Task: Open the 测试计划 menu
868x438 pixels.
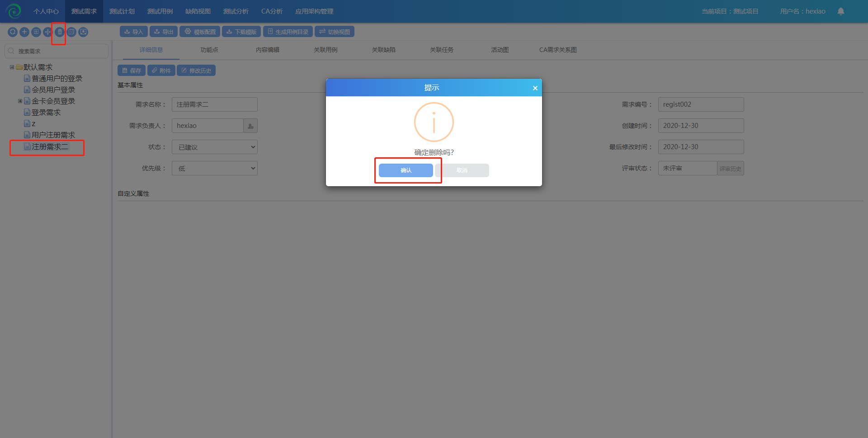Action: tap(122, 11)
